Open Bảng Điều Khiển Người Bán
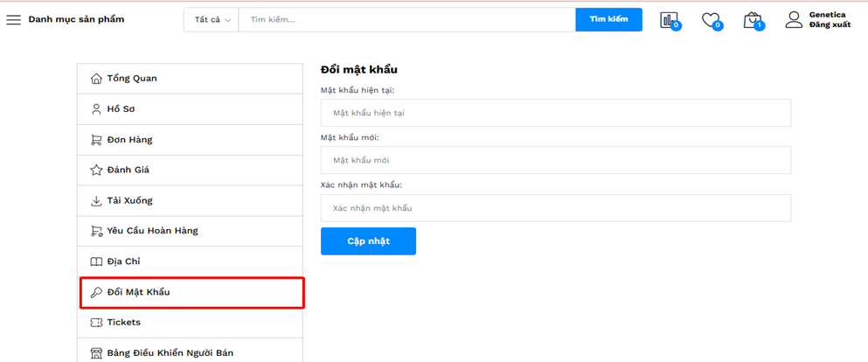Image resolution: width=868 pixels, height=362 pixels. tap(170, 353)
